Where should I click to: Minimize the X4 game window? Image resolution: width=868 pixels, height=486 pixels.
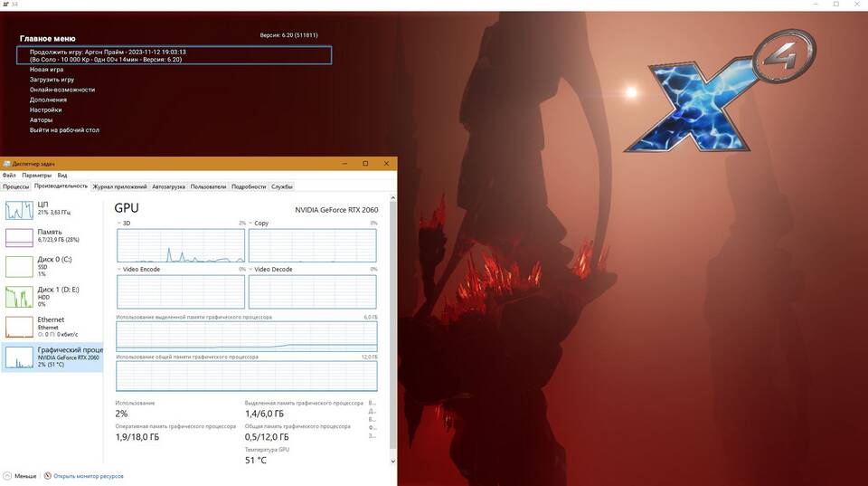click(x=816, y=5)
